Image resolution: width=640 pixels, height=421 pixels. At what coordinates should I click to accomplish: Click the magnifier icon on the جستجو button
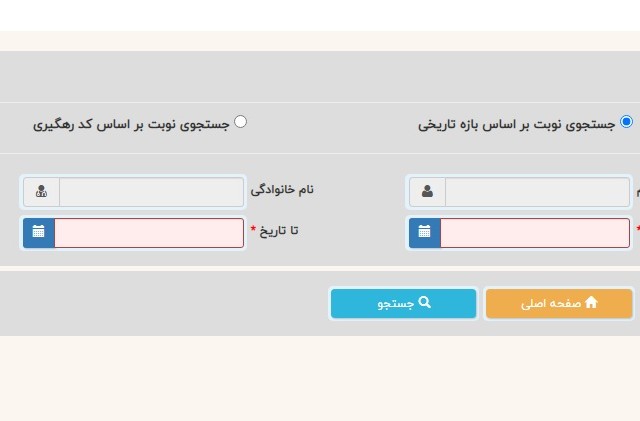(425, 302)
